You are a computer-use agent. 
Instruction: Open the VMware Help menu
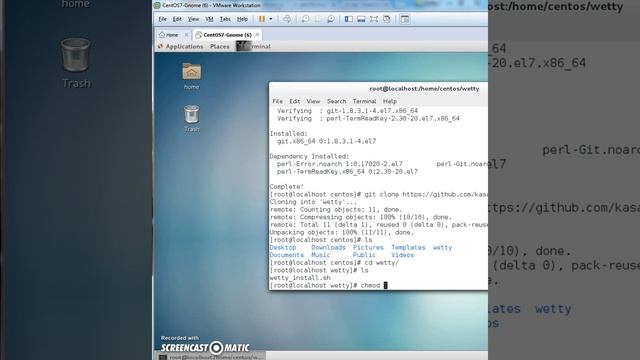point(242,19)
